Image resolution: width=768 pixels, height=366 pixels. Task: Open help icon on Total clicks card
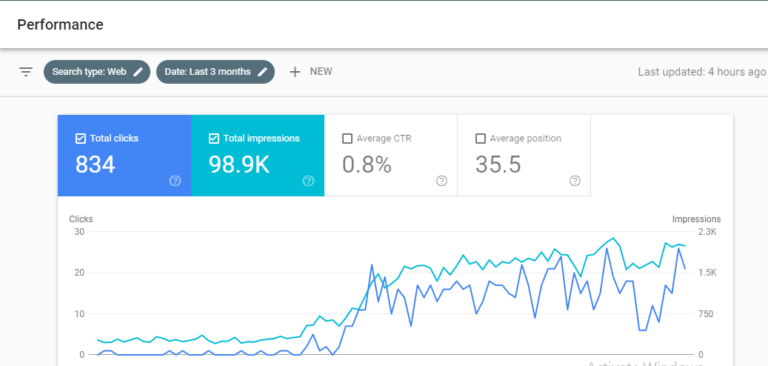click(x=175, y=181)
